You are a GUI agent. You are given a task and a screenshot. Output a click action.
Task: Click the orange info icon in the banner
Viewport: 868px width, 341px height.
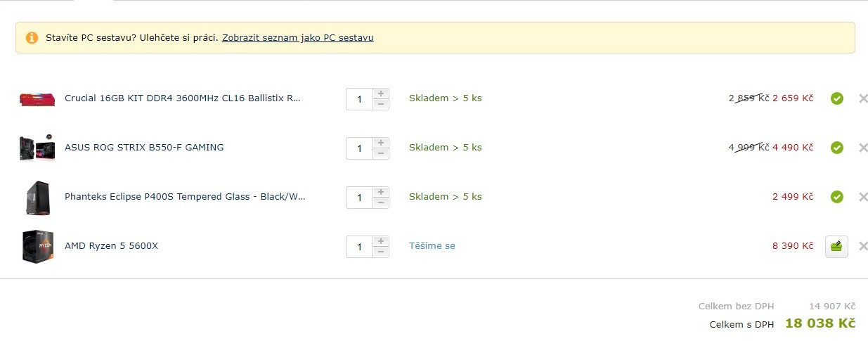point(32,38)
